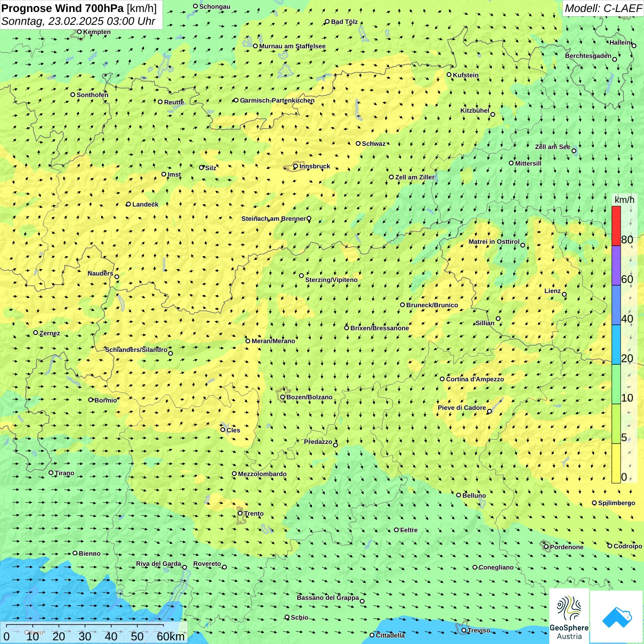
Task: Click the Kitzbühel city label
Action: pos(475,111)
